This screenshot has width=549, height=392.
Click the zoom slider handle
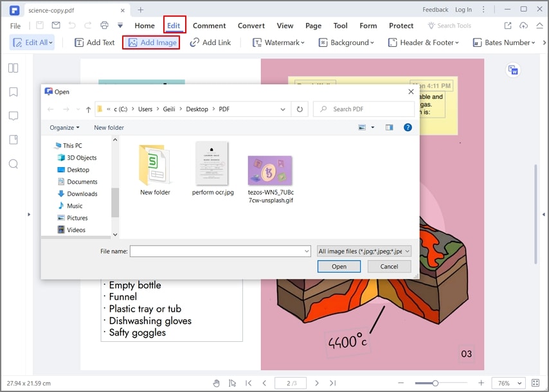click(x=435, y=383)
